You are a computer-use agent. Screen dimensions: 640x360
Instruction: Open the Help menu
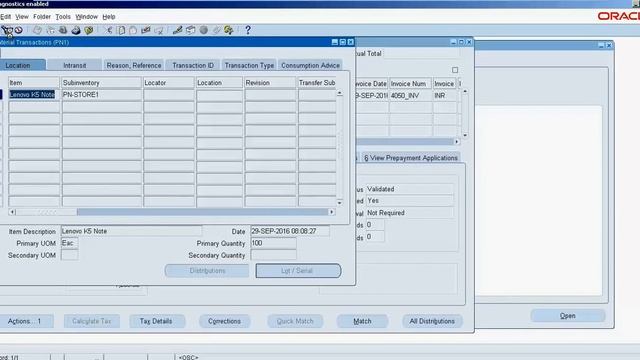(x=109, y=17)
